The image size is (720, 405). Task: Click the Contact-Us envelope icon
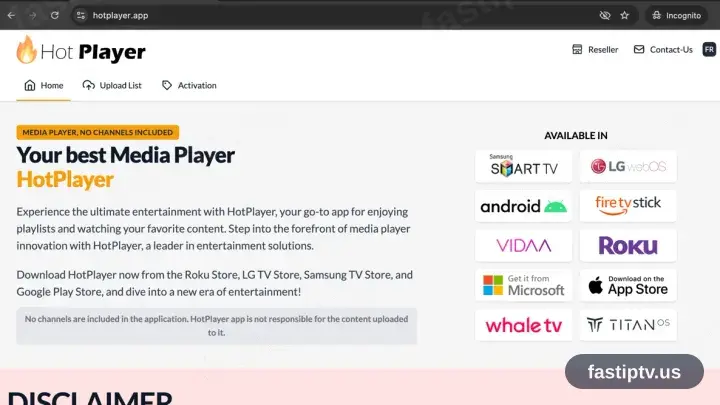coord(639,49)
